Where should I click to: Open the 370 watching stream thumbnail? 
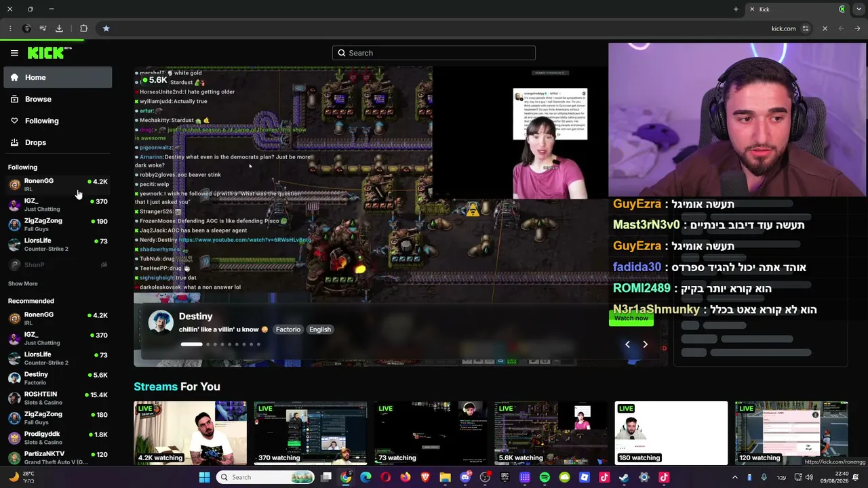[311, 433]
